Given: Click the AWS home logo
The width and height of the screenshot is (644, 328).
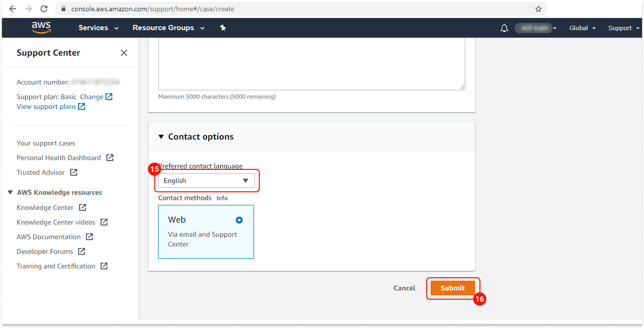Looking at the screenshot, I should pos(41,27).
